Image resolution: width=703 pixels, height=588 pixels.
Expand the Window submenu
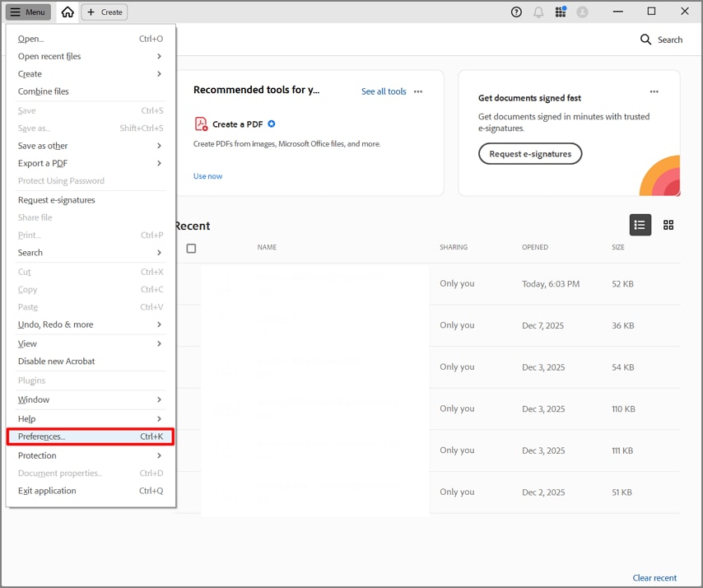coord(91,399)
